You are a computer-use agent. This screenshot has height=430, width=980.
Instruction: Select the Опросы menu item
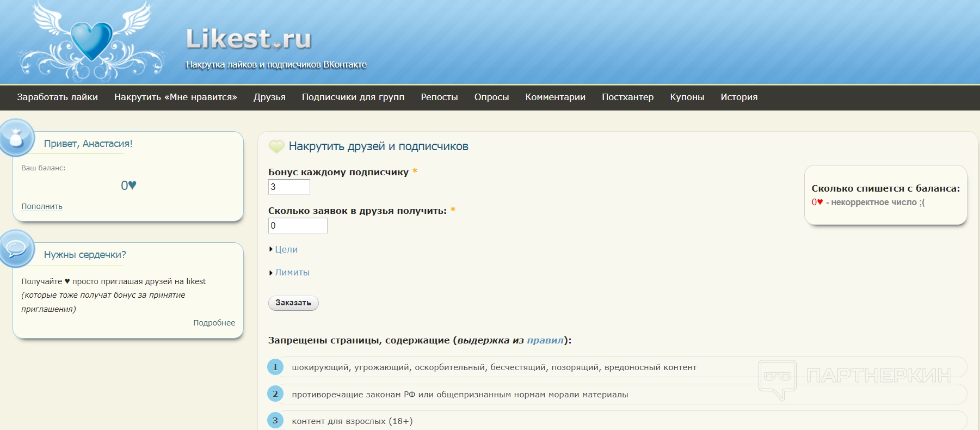click(x=491, y=97)
